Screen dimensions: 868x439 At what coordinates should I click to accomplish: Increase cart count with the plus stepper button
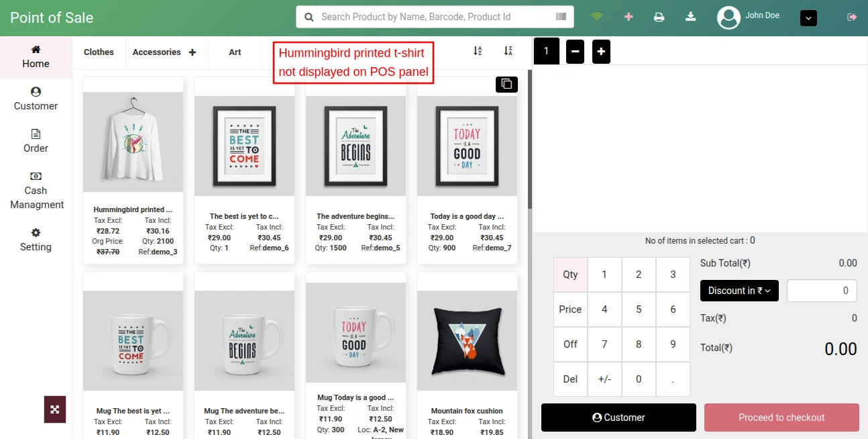pyautogui.click(x=601, y=51)
